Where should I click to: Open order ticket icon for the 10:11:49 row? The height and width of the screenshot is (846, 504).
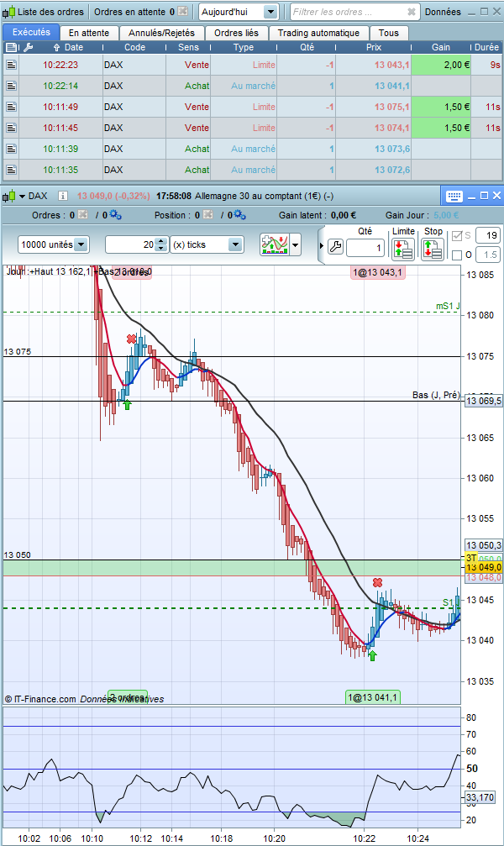[11, 107]
